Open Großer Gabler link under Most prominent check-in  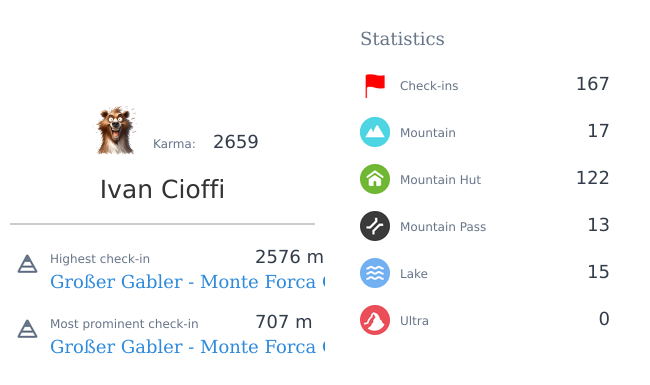point(187,347)
